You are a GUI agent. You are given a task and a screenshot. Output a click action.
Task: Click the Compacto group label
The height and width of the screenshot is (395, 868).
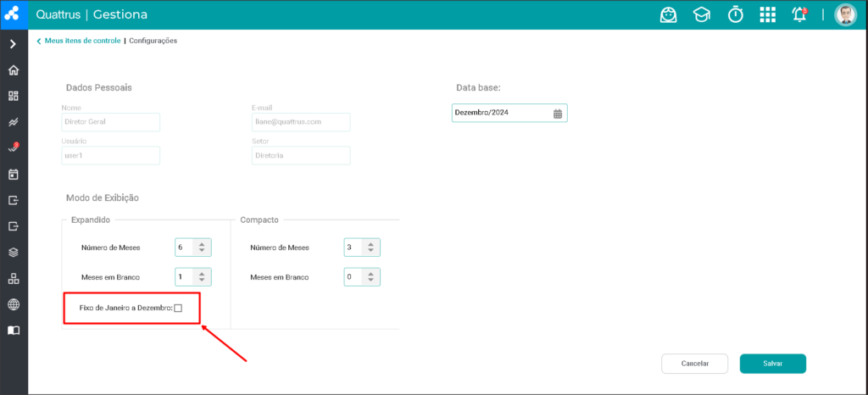(259, 220)
